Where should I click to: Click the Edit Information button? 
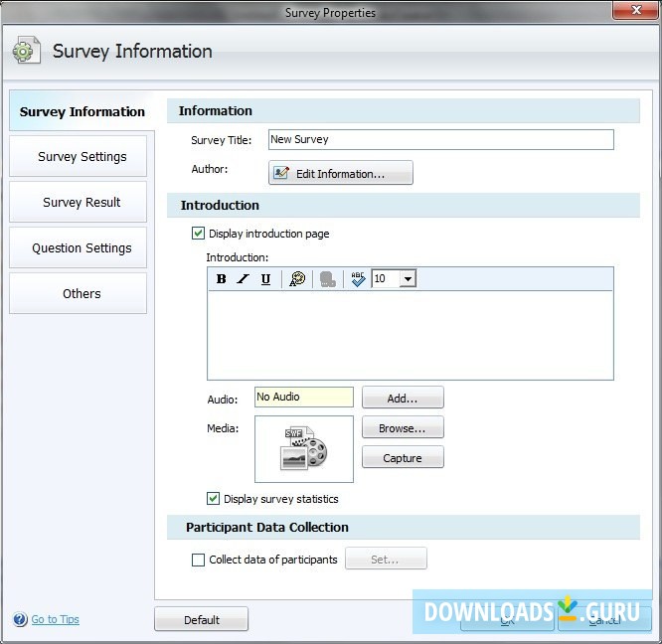coord(340,174)
